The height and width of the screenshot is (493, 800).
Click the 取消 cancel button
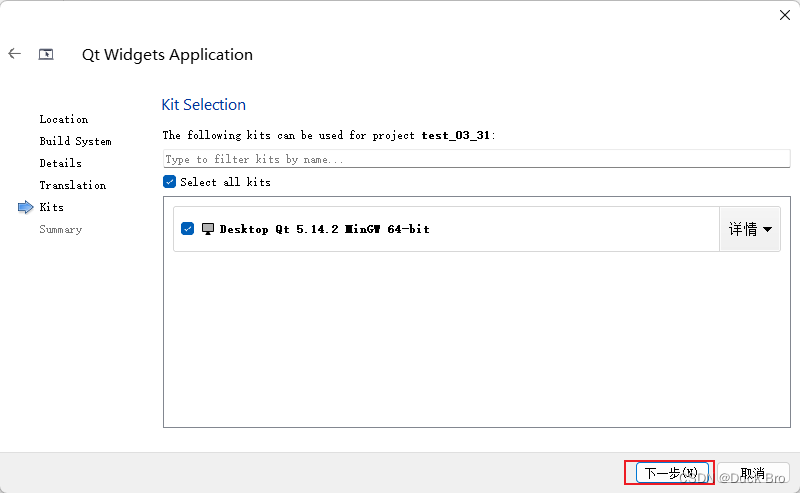coord(754,473)
